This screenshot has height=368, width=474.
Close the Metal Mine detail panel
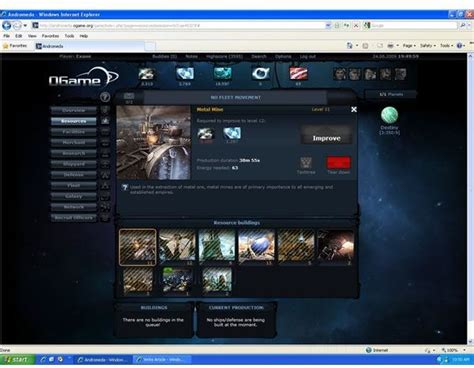[x=354, y=109]
